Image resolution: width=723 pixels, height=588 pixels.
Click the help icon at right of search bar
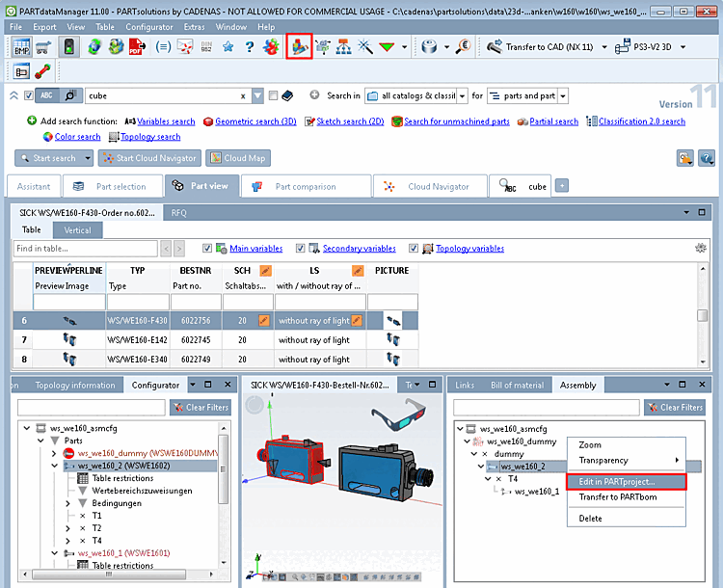707,158
